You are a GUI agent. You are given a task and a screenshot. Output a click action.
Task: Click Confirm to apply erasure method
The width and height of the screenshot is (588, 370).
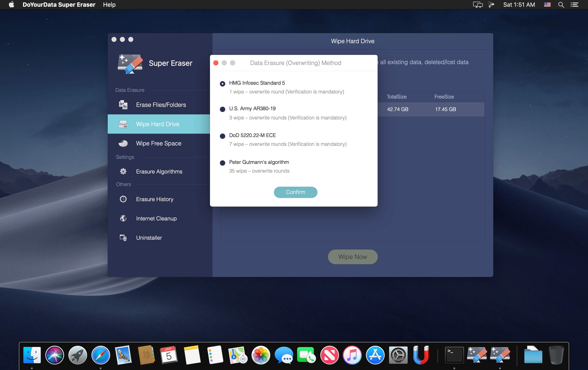pyautogui.click(x=295, y=192)
